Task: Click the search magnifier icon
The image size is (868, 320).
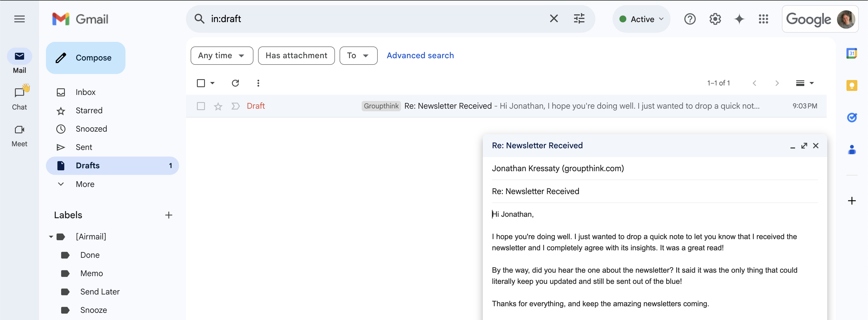Action: (x=199, y=19)
